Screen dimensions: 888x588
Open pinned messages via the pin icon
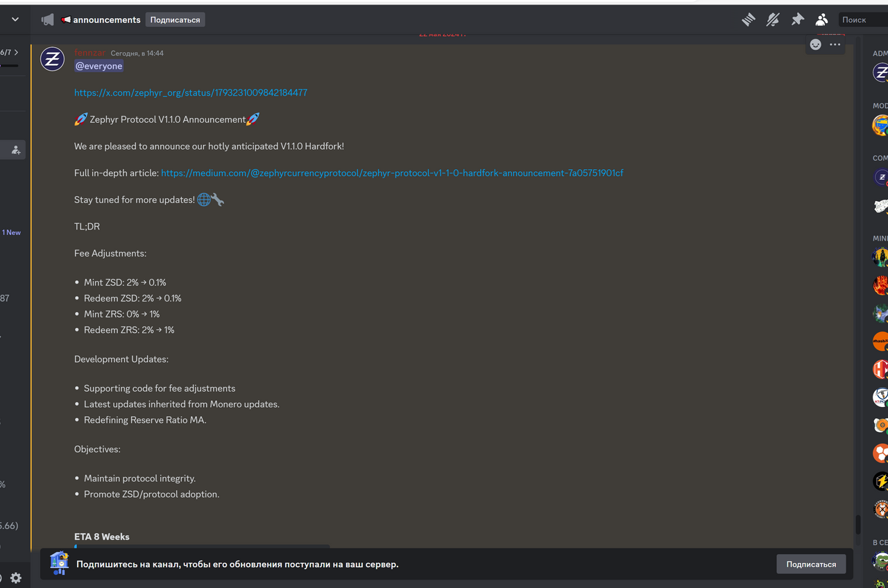pos(797,20)
